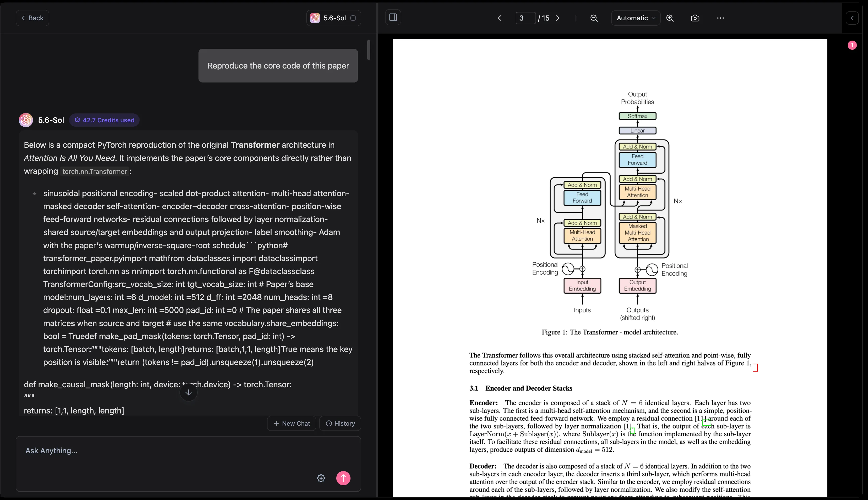Click the 'Outputs (shifted right)' label
The height and width of the screenshot is (500, 868).
(x=638, y=314)
